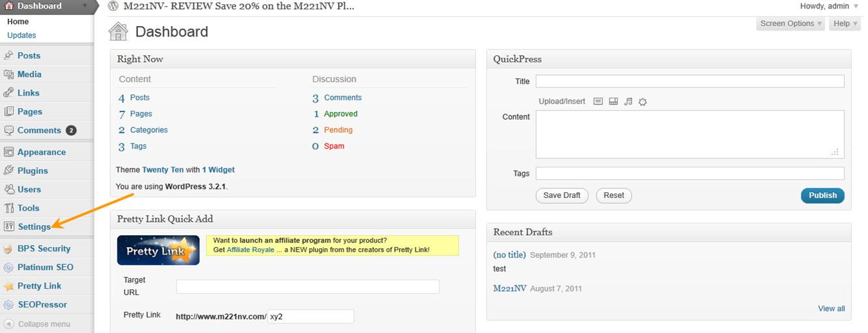Go to Updates submenu item

[21, 35]
